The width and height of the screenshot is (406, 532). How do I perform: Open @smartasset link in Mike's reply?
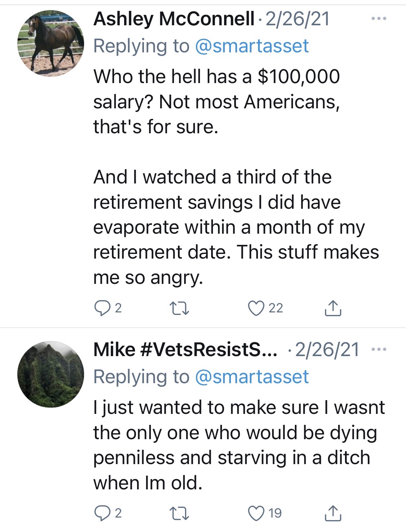pos(252,377)
